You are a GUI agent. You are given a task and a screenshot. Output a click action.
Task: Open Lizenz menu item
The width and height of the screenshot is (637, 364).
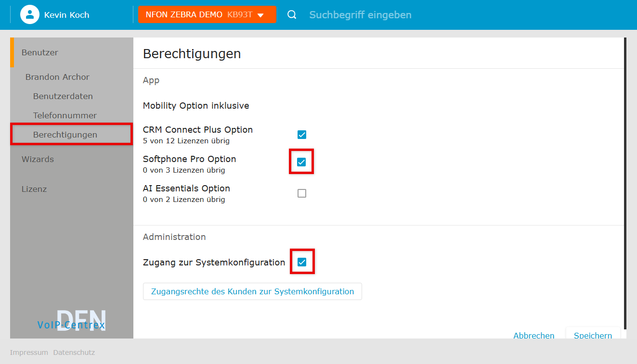[x=34, y=189]
